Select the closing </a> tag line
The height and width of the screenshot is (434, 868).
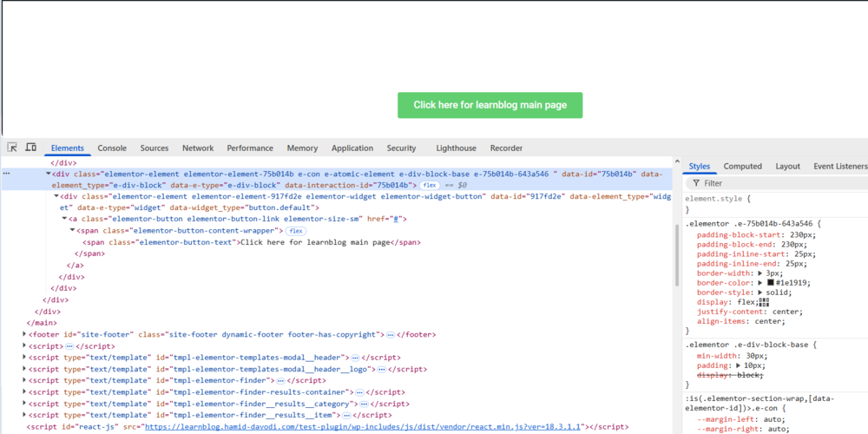pyautogui.click(x=76, y=265)
